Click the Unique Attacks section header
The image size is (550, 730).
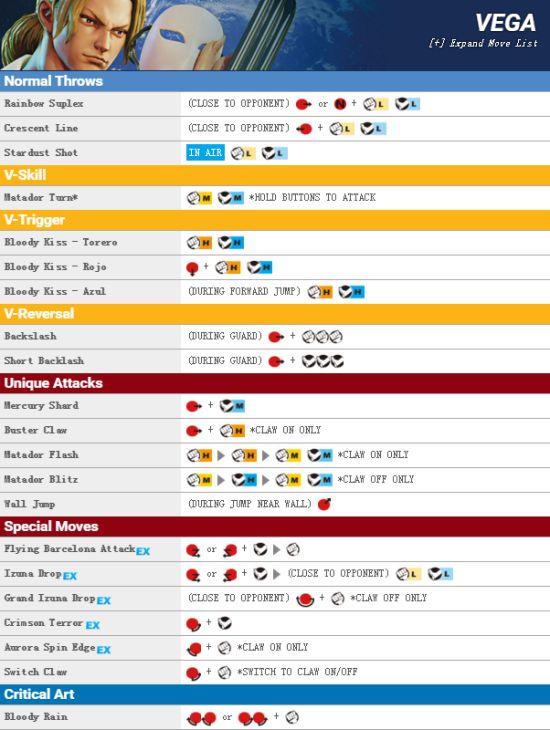click(275, 383)
